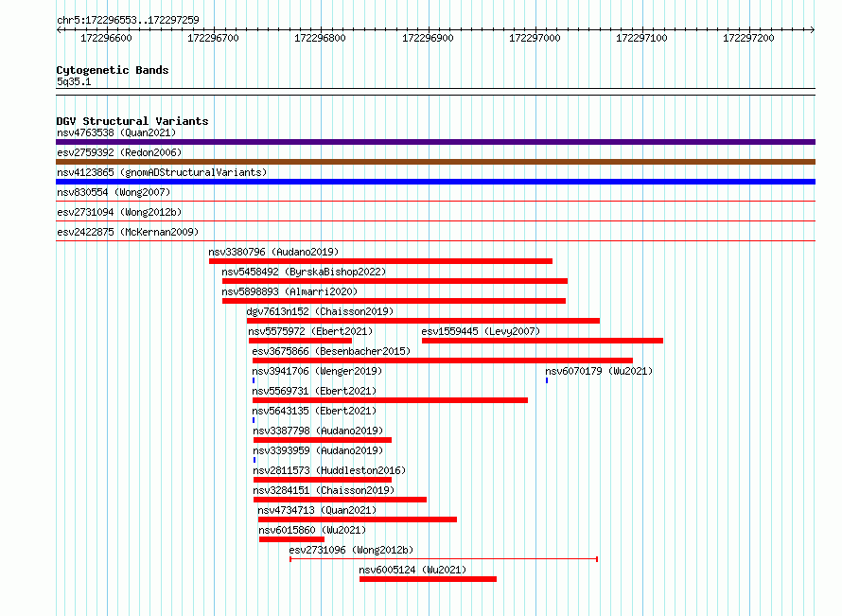The width and height of the screenshot is (842, 616).
Task: Click the dgv7613n152 (Chaisson2019) label
Action: (x=320, y=311)
